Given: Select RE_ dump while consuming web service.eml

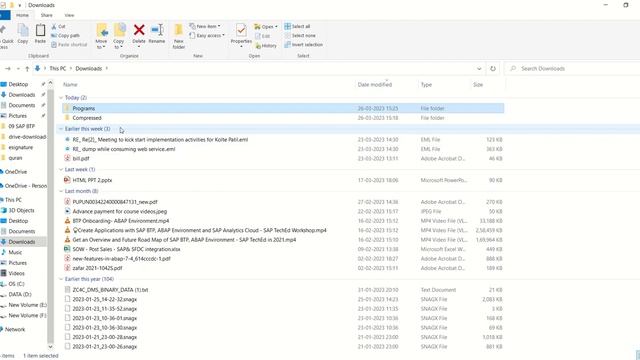Looking at the screenshot, I should (x=124, y=149).
